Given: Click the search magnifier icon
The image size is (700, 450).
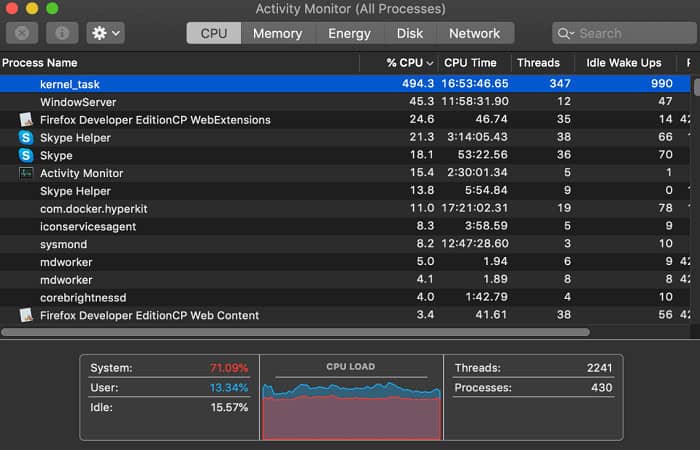Looking at the screenshot, I should (x=565, y=33).
